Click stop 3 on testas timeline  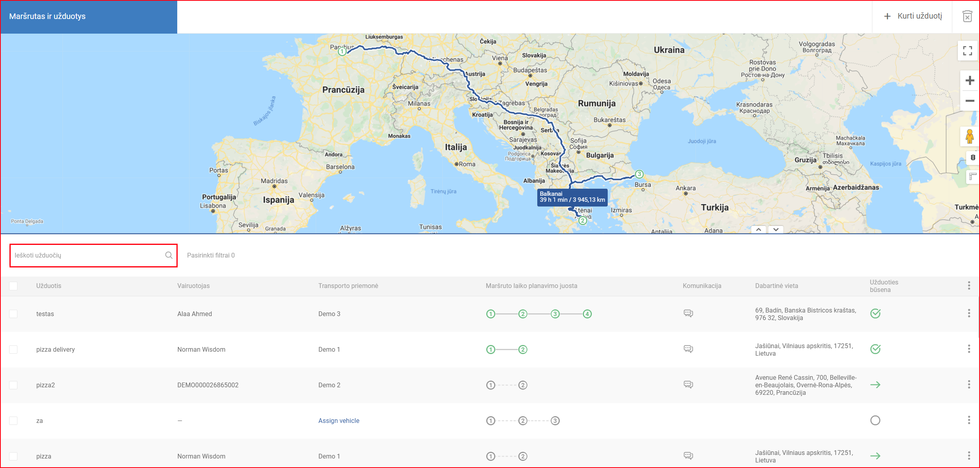tap(555, 314)
